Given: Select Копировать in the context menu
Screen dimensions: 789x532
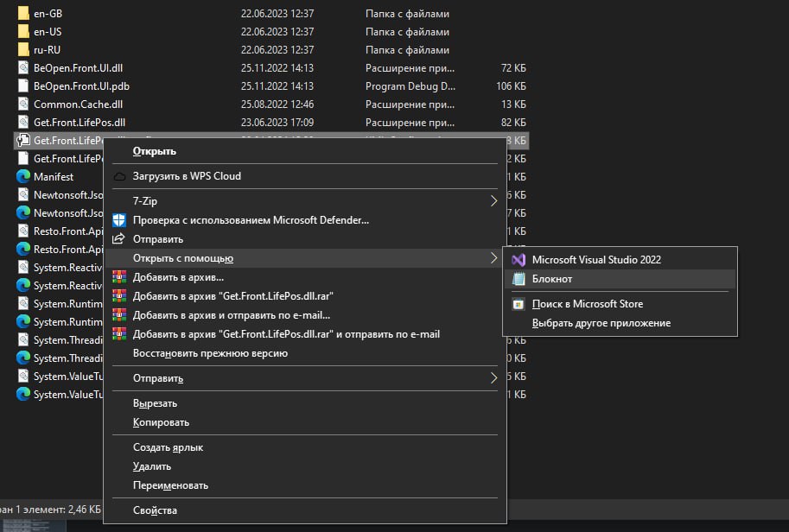Looking at the screenshot, I should (x=161, y=422).
